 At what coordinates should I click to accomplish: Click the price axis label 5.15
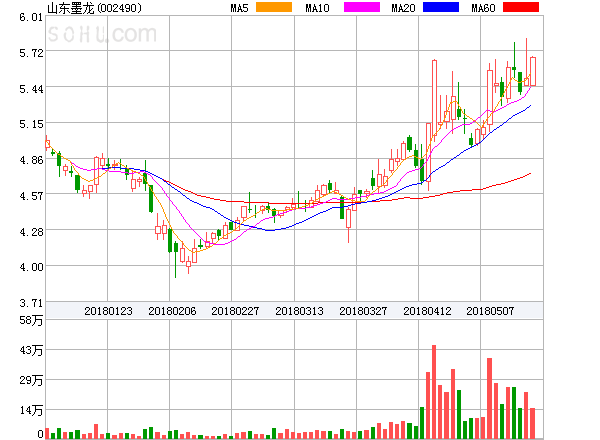[x=31, y=124]
